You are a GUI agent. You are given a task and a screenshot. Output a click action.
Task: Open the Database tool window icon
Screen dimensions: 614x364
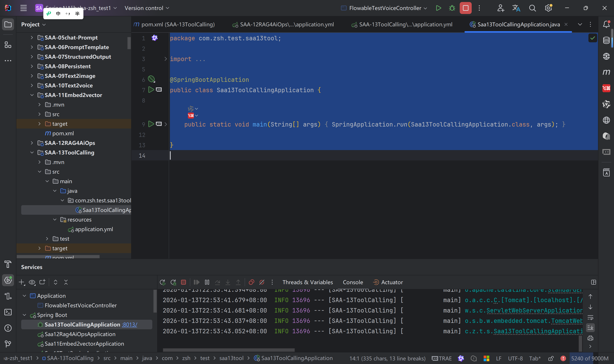(606, 40)
